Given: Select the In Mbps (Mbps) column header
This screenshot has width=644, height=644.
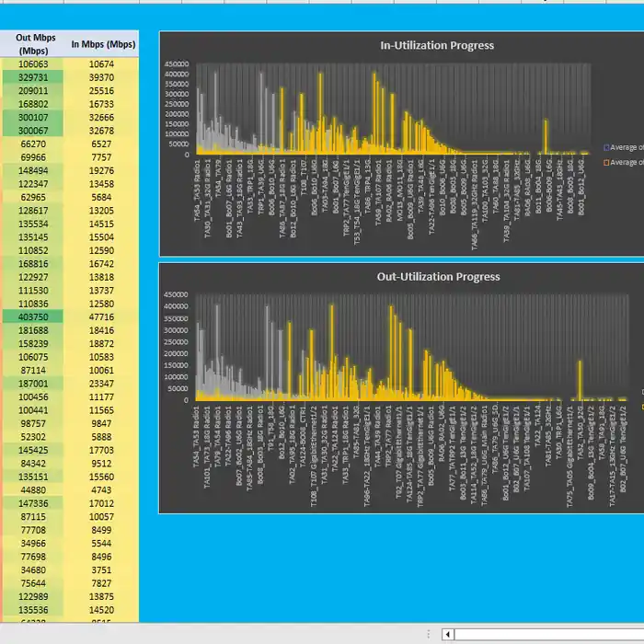Looking at the screenshot, I should (101, 44).
